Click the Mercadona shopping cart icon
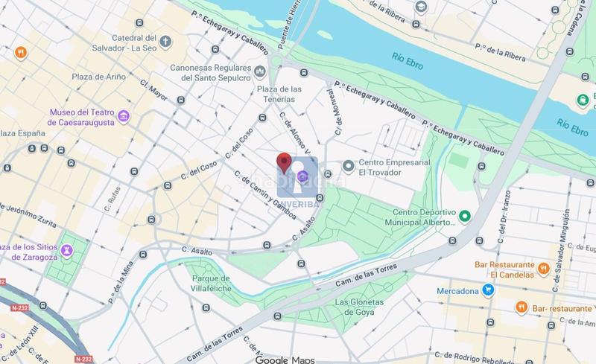Viewport: 596px width, 364px height. pyautogui.click(x=488, y=290)
